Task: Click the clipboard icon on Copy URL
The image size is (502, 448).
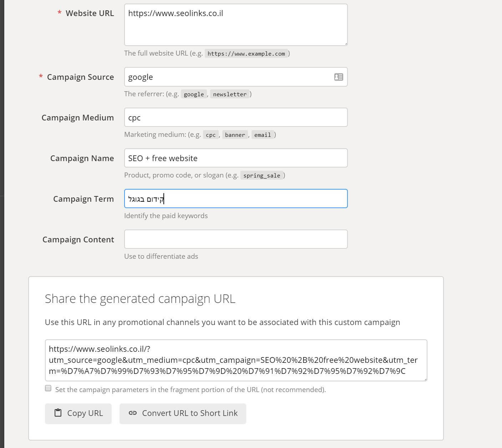Action: click(x=58, y=413)
